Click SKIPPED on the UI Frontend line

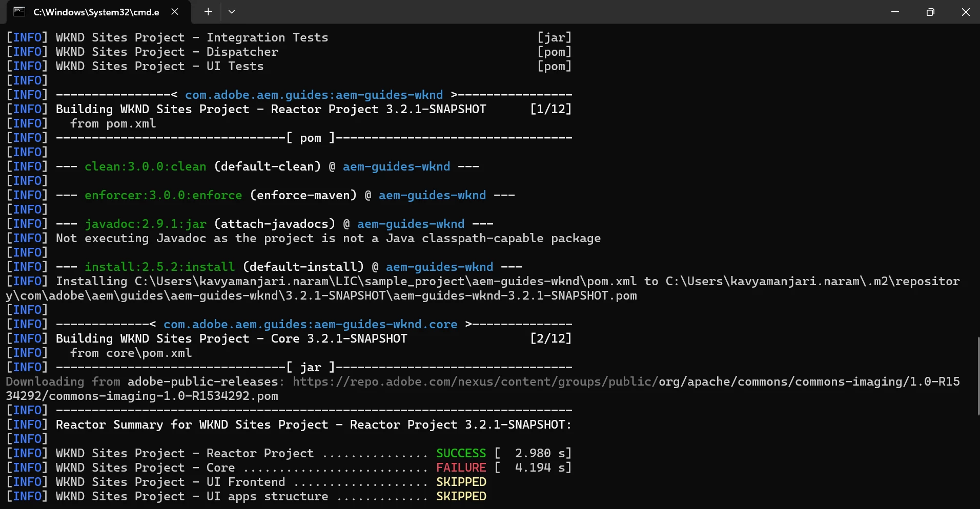click(461, 482)
